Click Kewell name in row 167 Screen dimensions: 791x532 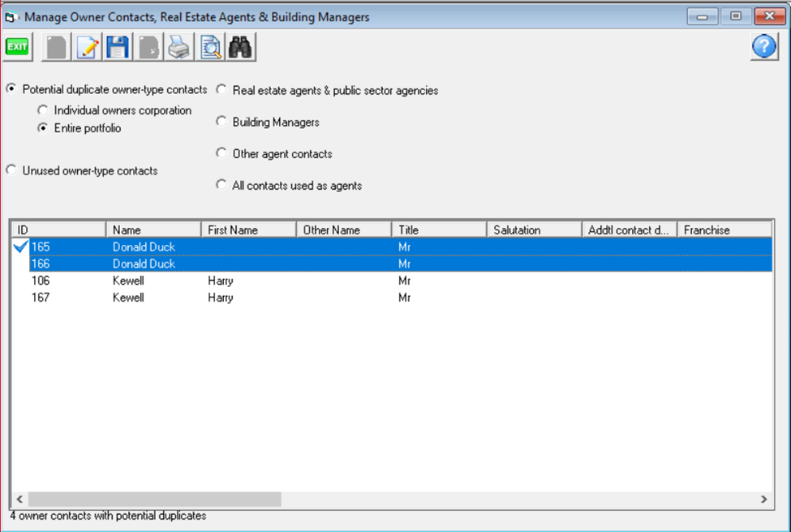(128, 298)
